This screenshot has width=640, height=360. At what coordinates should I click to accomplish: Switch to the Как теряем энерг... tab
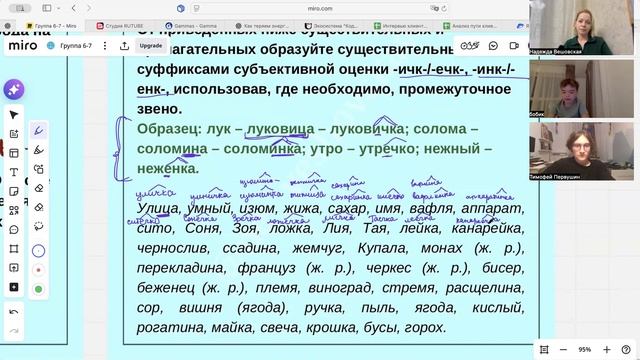(262, 26)
